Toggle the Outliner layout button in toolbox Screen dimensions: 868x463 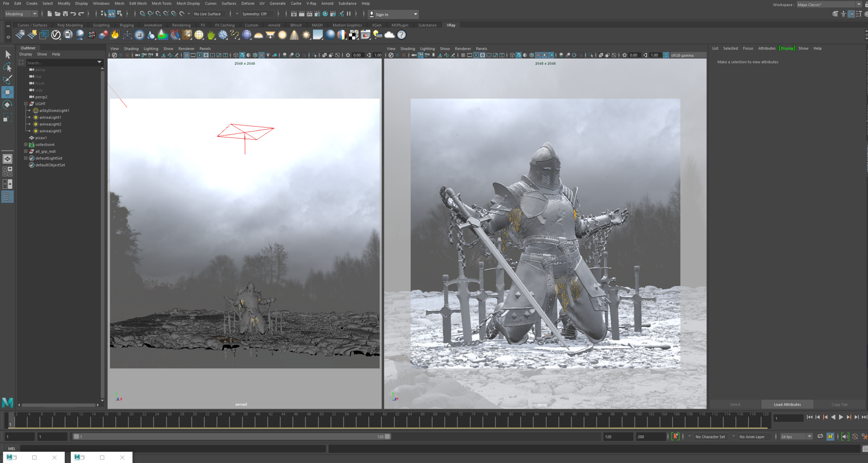(8, 196)
